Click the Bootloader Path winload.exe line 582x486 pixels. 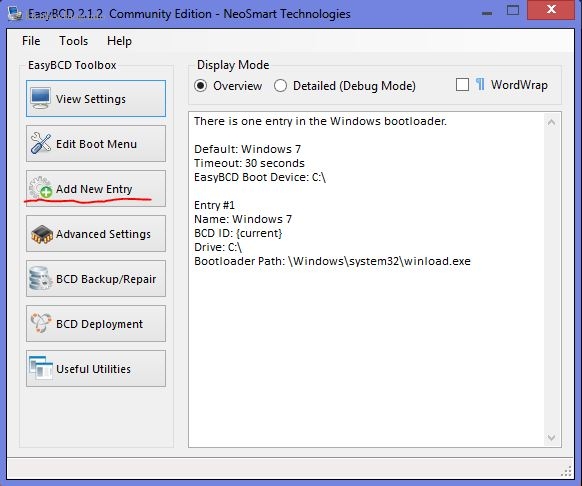coord(332,261)
